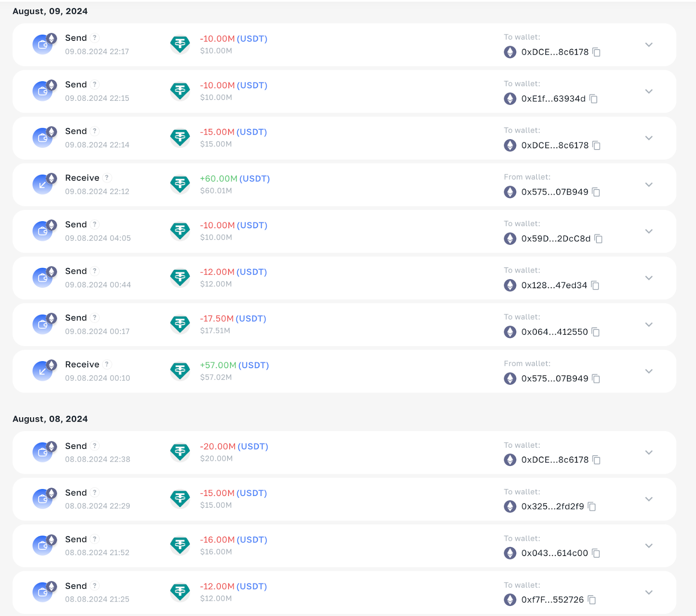Copy wallet address 0x043...614c00
The image size is (696, 616).
596,553
